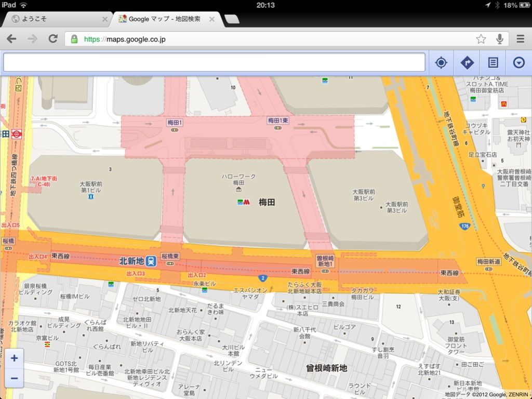Tap the 大川ビル本館 label

pyautogui.click(x=233, y=351)
